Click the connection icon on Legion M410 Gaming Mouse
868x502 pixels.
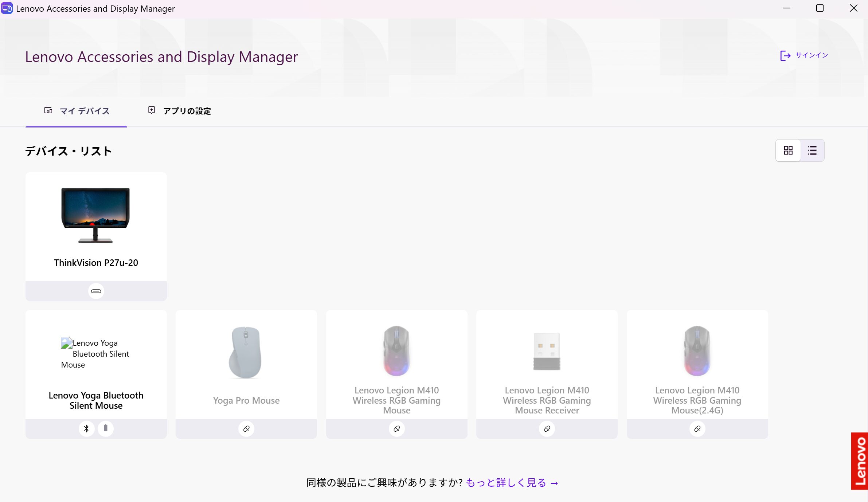(x=396, y=429)
